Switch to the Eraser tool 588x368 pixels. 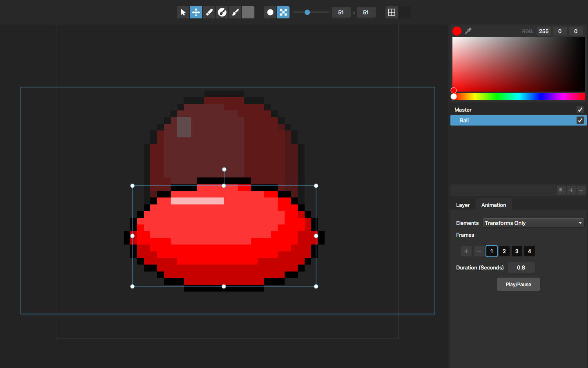click(209, 12)
